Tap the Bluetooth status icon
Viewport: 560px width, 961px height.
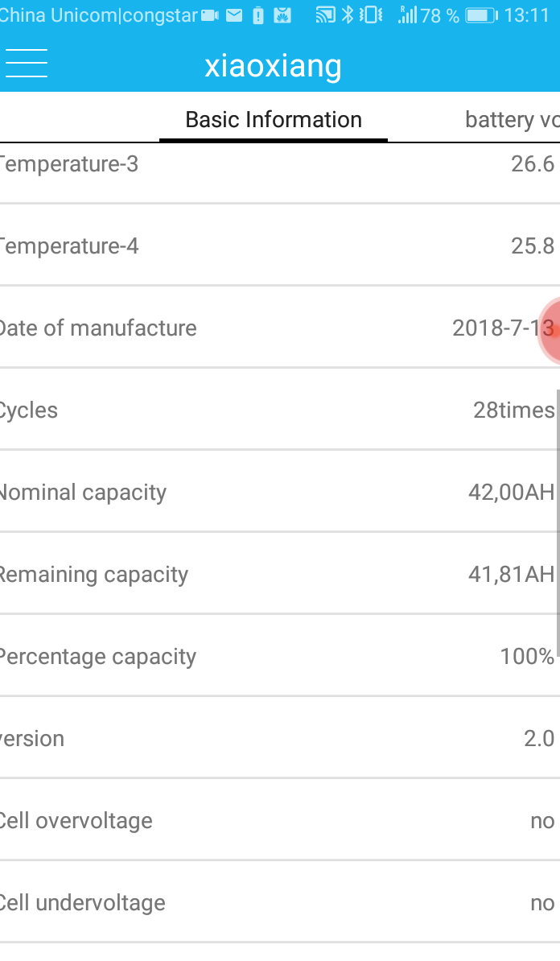pos(348,14)
